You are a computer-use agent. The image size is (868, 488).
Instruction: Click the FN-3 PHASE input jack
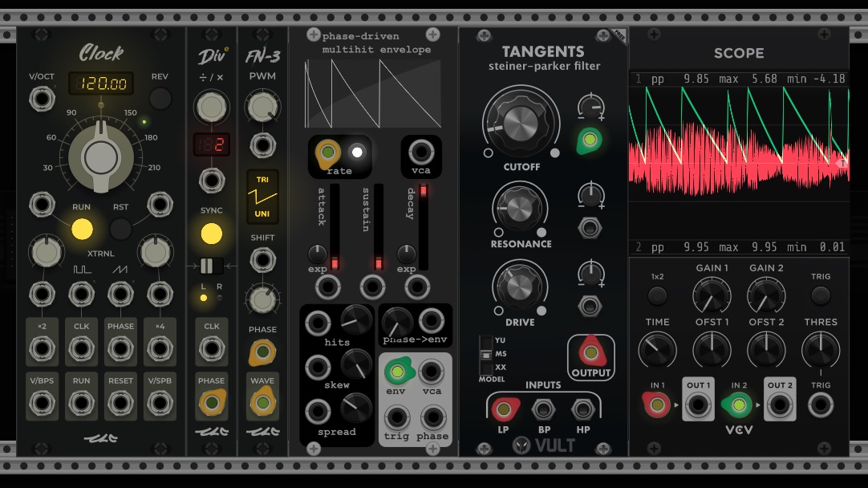click(262, 352)
